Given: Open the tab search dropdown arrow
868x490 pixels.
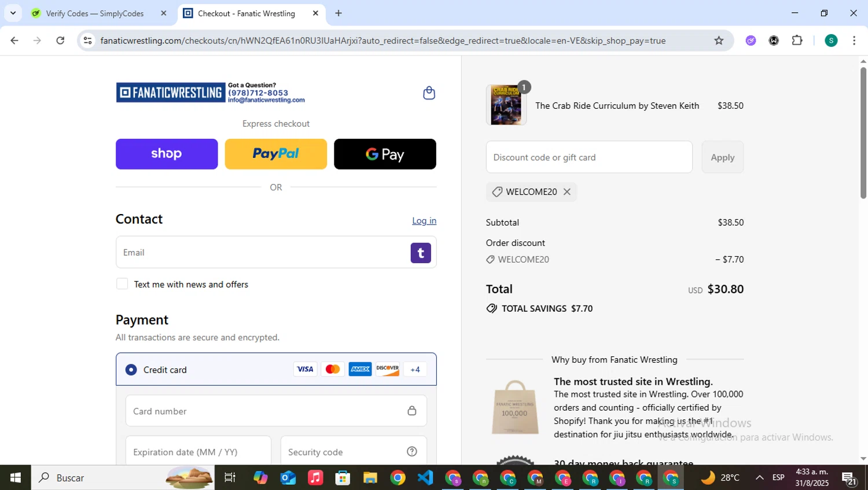Looking at the screenshot, I should [x=13, y=13].
